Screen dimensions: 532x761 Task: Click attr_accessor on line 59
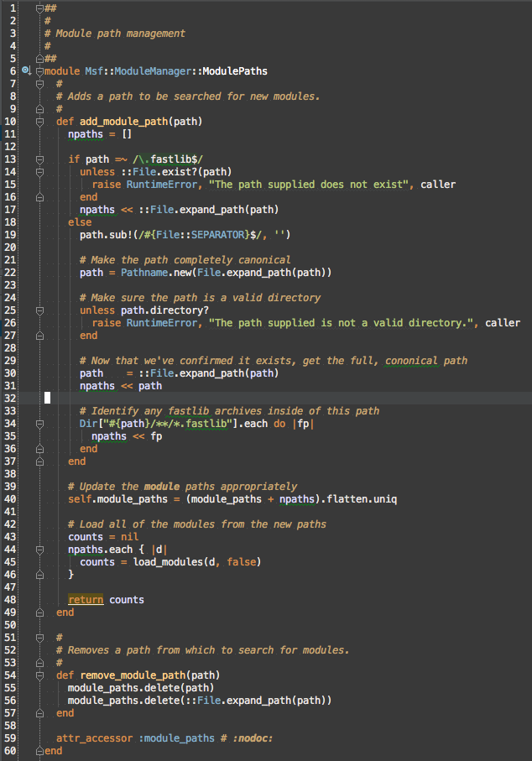94,738
